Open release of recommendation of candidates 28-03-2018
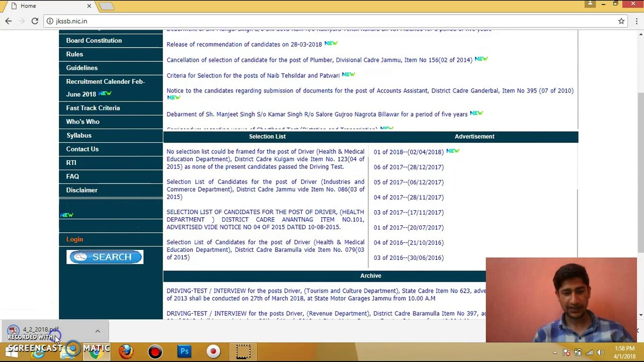Screen dimensions: 644x362 pyautogui.click(x=244, y=44)
